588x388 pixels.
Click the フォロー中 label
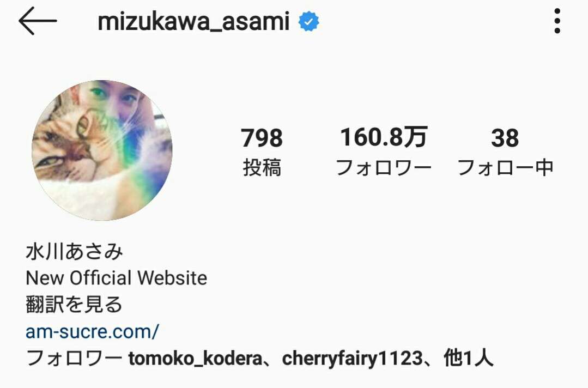tap(505, 168)
